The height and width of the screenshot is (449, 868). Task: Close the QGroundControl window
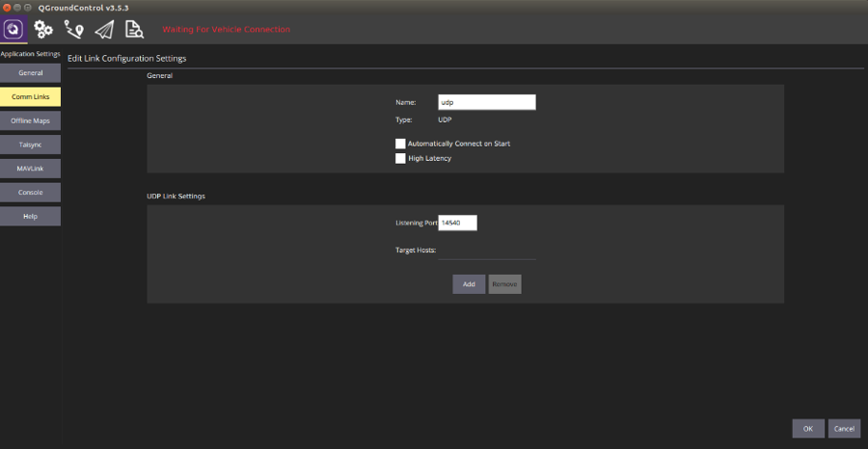(7, 8)
